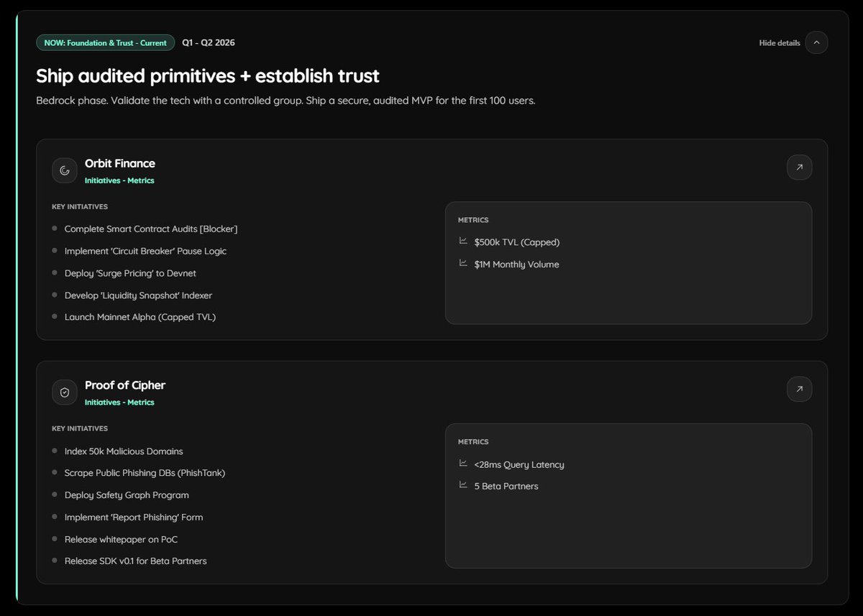Select the NOW: Foundation & Trust - Current badge
The width and height of the screenshot is (863, 616).
(106, 42)
